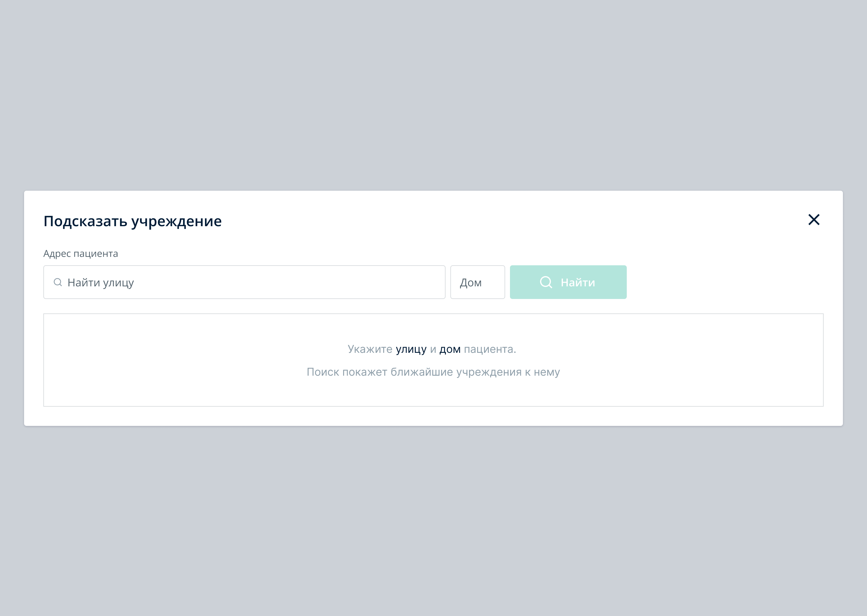Image resolution: width=867 pixels, height=616 pixels.
Task: Close the "Подсказать учреждение" dialog with the X
Action: pyautogui.click(x=813, y=220)
